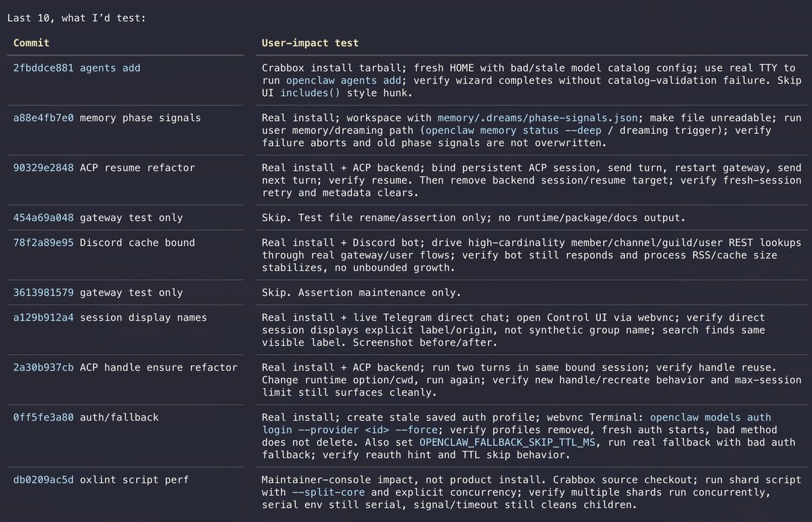This screenshot has height=522, width=812.
Task: Open commit 78f2a89e95 Discord cache bound
Action: point(104,243)
